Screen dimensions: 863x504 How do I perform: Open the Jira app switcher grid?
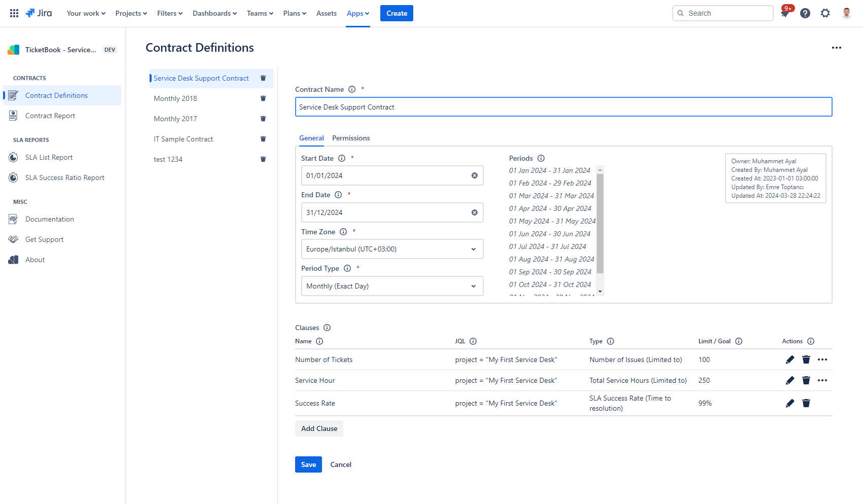point(14,13)
